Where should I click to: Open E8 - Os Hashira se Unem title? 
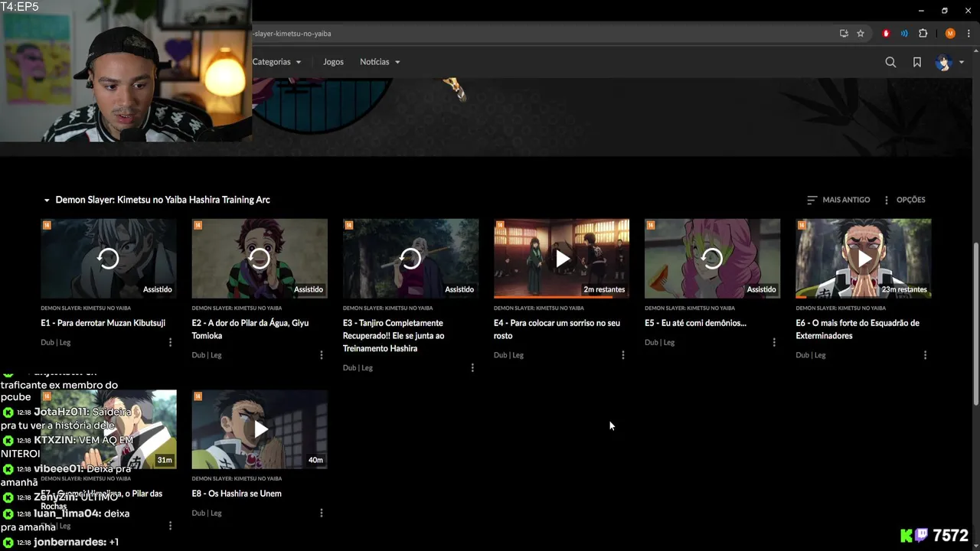237,494
